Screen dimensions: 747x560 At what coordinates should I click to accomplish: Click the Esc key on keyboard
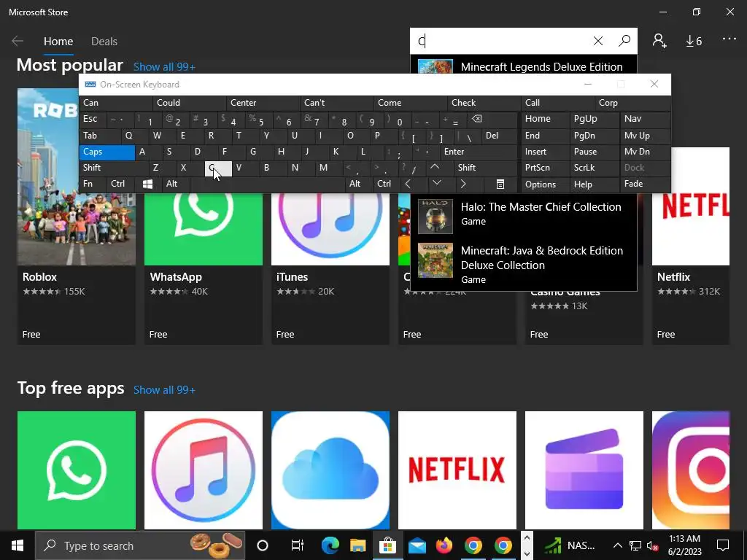coord(93,119)
